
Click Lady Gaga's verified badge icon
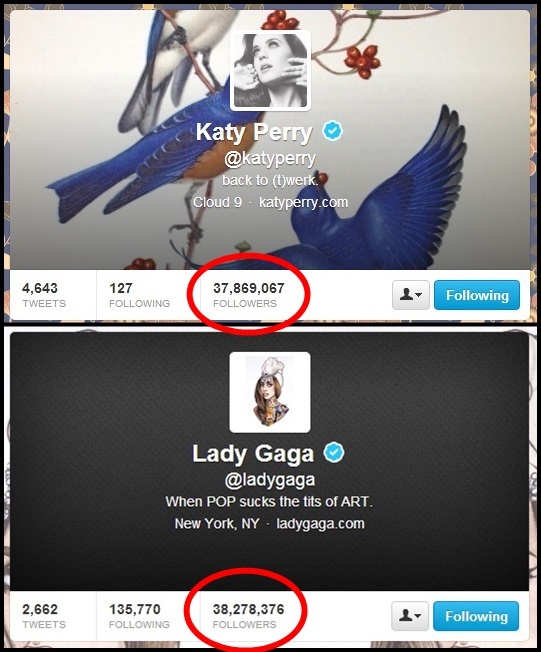pos(334,452)
